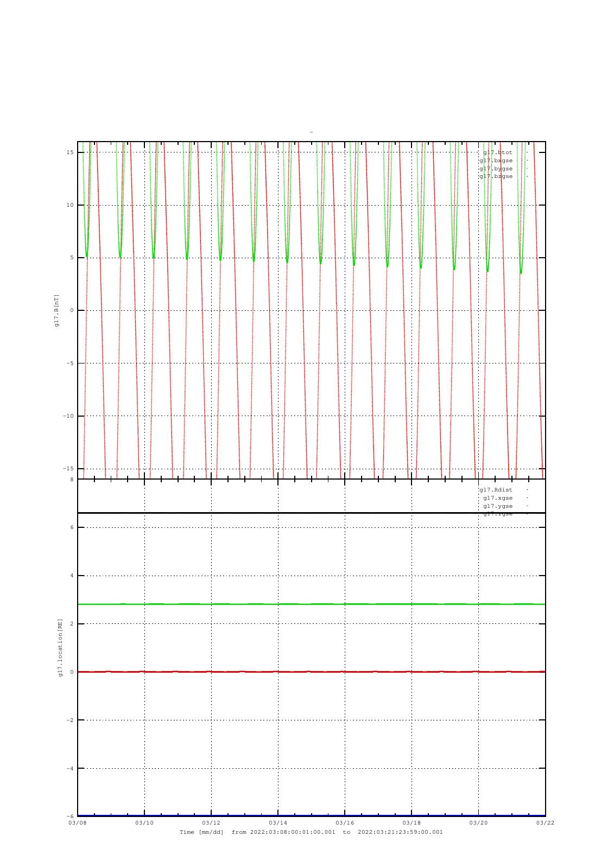
Task: Click the g17.bygse legend label
Action: click(x=496, y=169)
